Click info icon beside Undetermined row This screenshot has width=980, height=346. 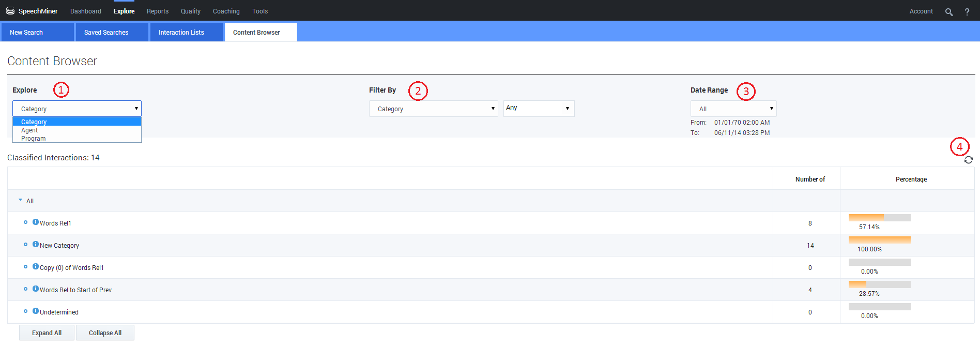click(36, 311)
